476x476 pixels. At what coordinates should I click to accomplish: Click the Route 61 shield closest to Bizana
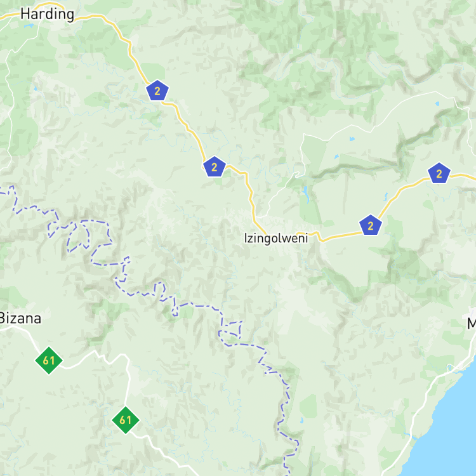[49, 360]
